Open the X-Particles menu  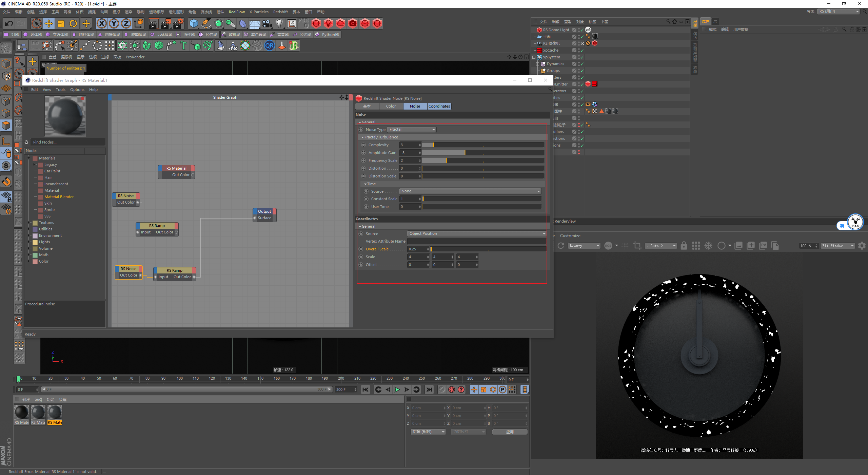259,12
